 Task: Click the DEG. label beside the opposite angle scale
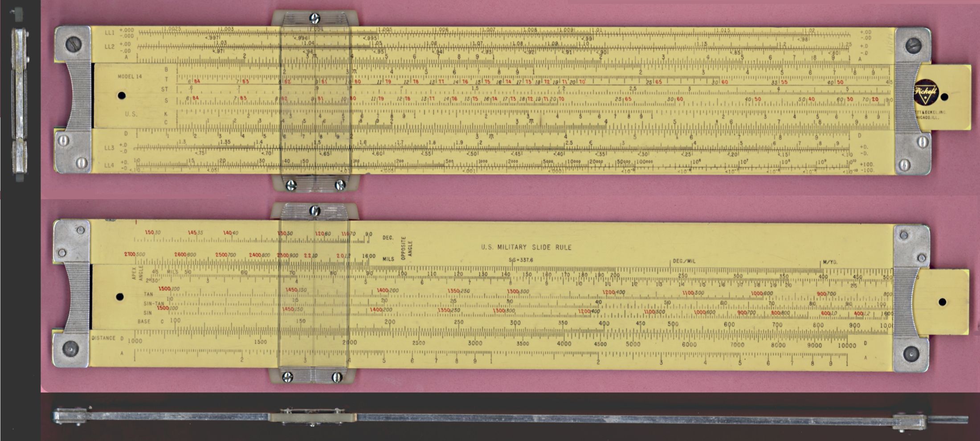(388, 238)
